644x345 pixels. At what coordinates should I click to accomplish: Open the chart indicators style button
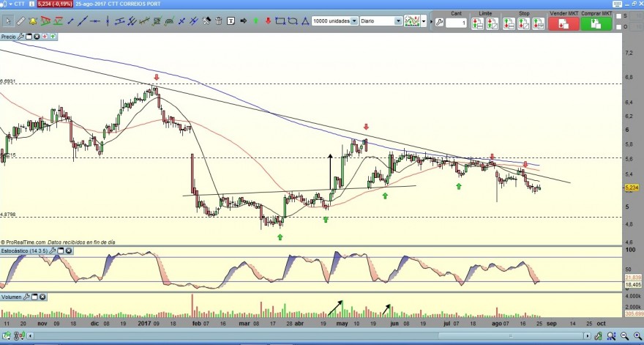[x=412, y=21]
